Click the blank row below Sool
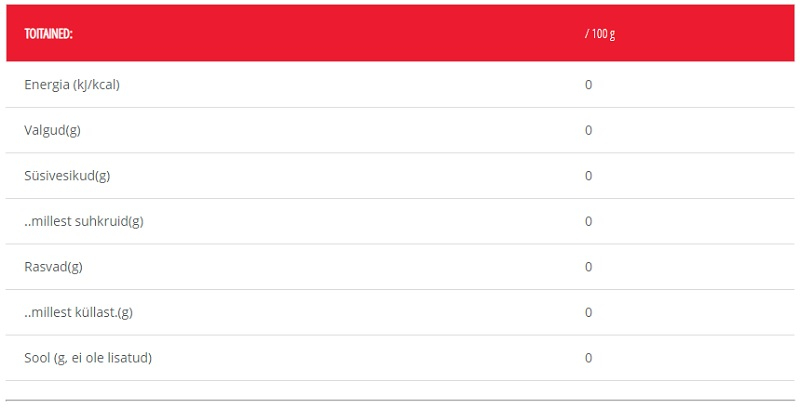This screenshot has height=408, width=800. 400,390
